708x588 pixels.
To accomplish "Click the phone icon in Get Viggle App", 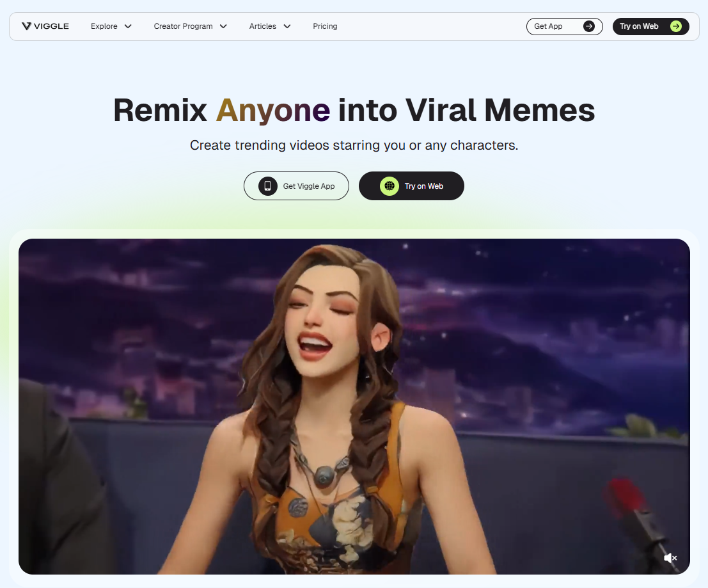I will click(268, 186).
